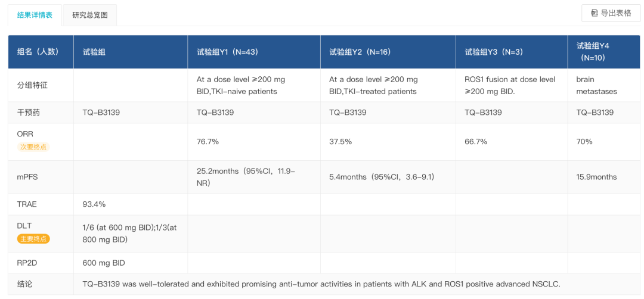Click the export table spreadsheet icon
This screenshot has width=644, height=299.
tap(595, 13)
